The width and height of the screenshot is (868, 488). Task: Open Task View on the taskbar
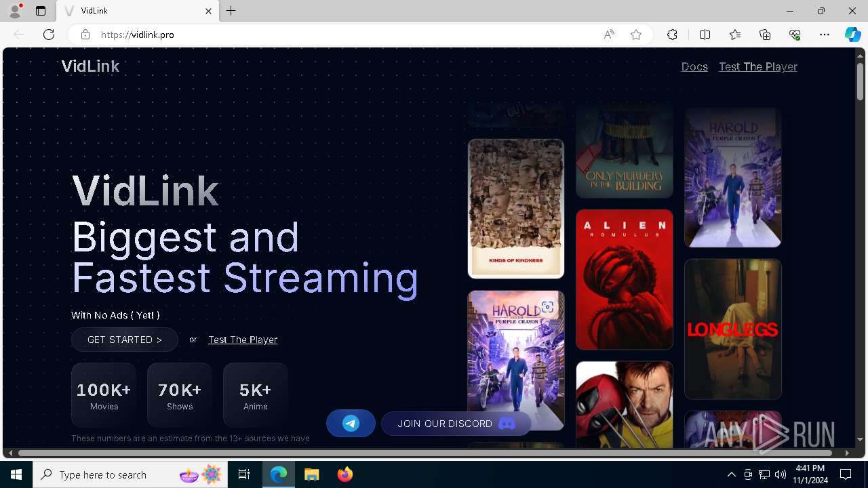coord(244,474)
